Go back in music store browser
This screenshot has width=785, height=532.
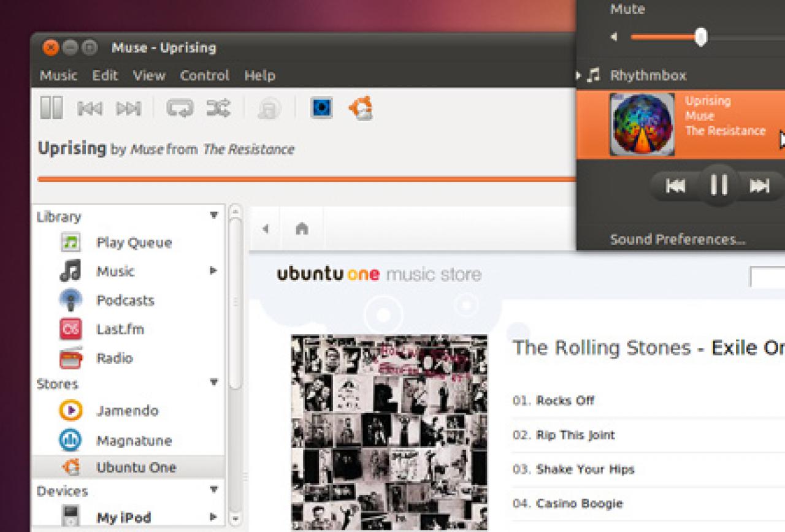pyautogui.click(x=265, y=229)
